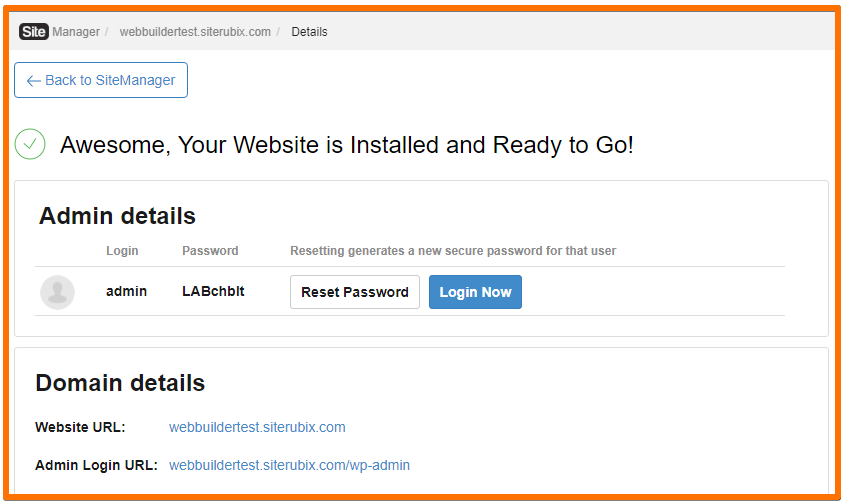Click the Reset Password button
846x504 pixels.
pyautogui.click(x=354, y=292)
